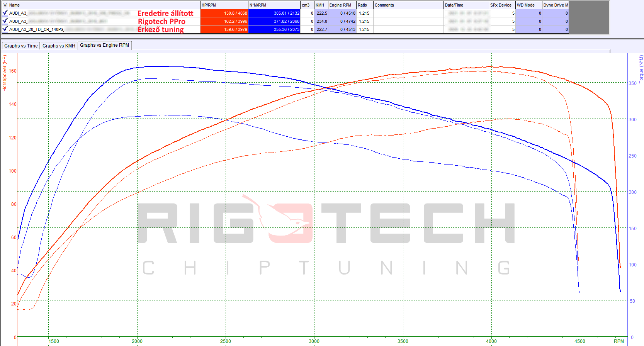This screenshot has width=644, height=346.
Task: Click Comments cell of Rigotech PPro row
Action: pos(408,21)
